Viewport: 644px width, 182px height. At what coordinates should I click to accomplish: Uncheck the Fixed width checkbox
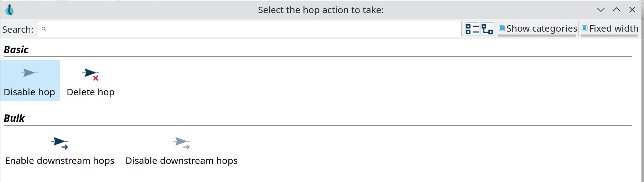coord(585,28)
